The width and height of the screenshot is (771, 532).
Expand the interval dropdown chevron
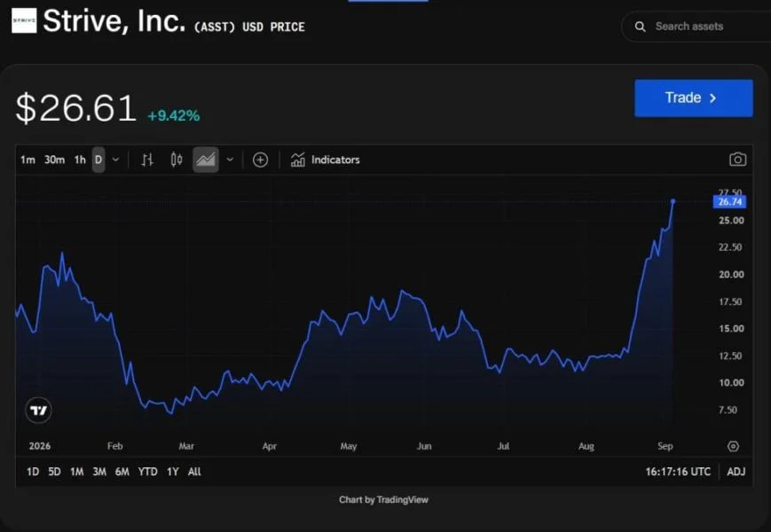point(115,160)
